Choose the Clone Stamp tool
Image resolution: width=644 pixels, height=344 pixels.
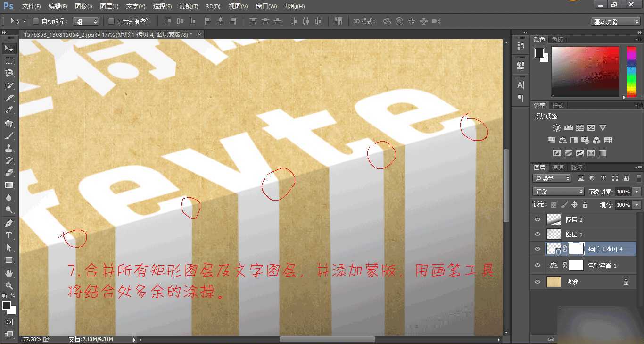coord(8,149)
